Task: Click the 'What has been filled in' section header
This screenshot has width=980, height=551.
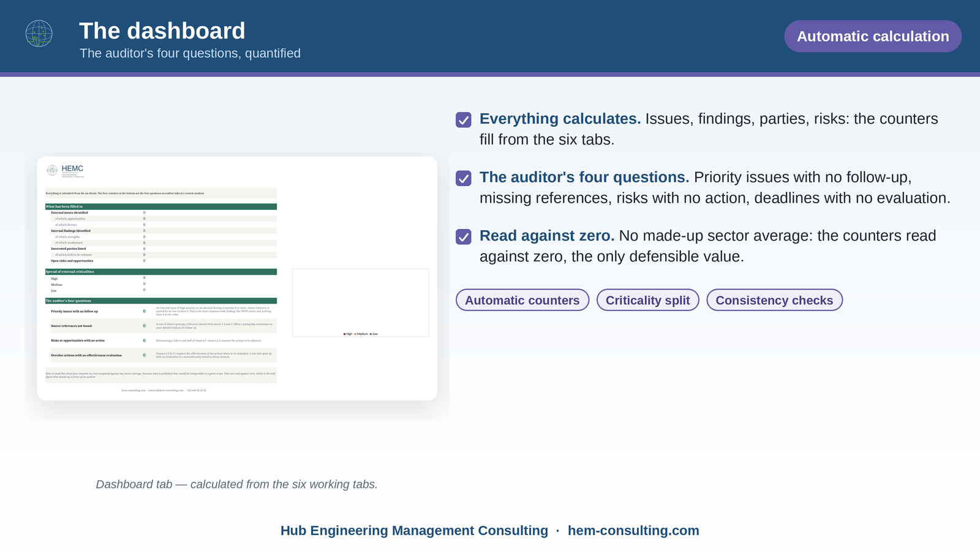Action: click(x=161, y=206)
